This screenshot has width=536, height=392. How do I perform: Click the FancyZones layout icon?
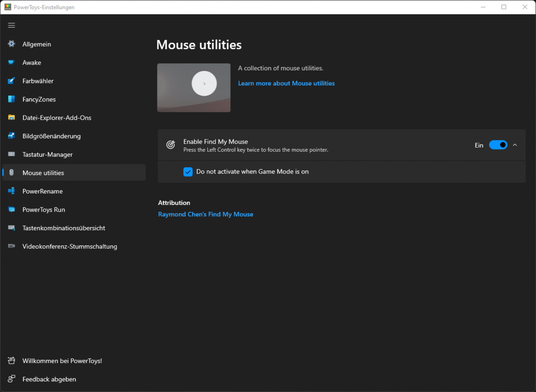tap(11, 99)
